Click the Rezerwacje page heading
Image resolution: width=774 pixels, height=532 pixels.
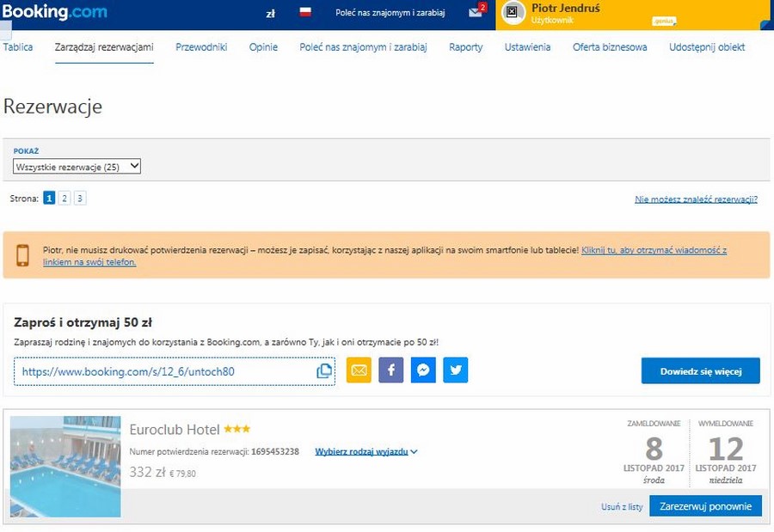[x=52, y=107]
